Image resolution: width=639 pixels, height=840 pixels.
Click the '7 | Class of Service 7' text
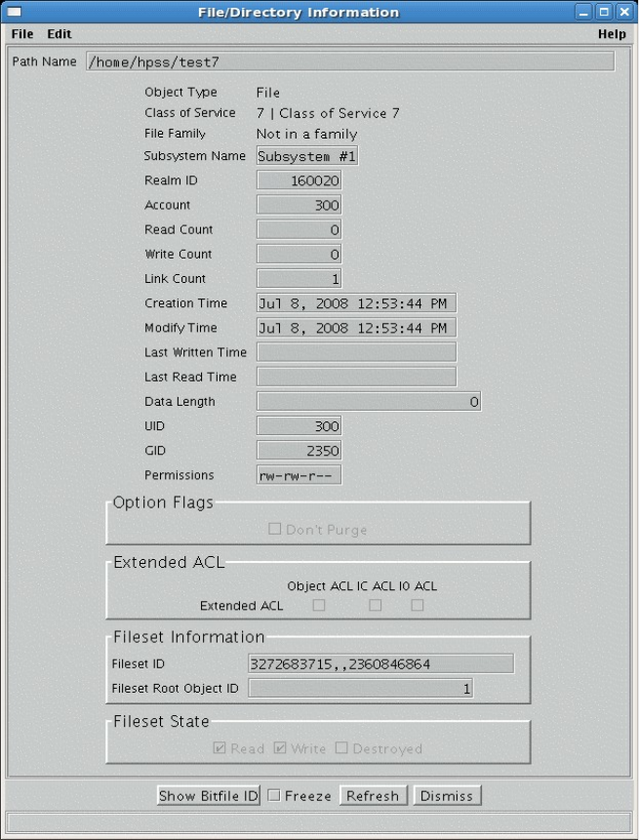[x=328, y=113]
